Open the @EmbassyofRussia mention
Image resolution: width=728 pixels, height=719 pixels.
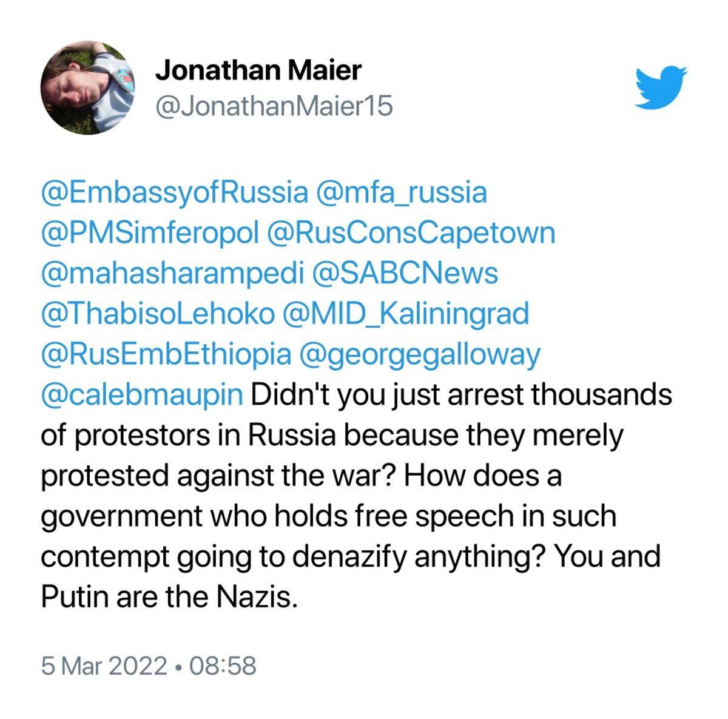(174, 193)
